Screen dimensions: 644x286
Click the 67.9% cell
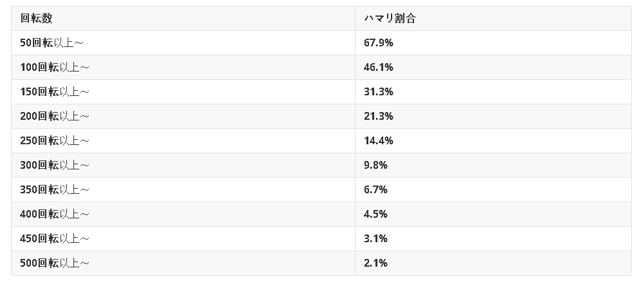tap(378, 43)
